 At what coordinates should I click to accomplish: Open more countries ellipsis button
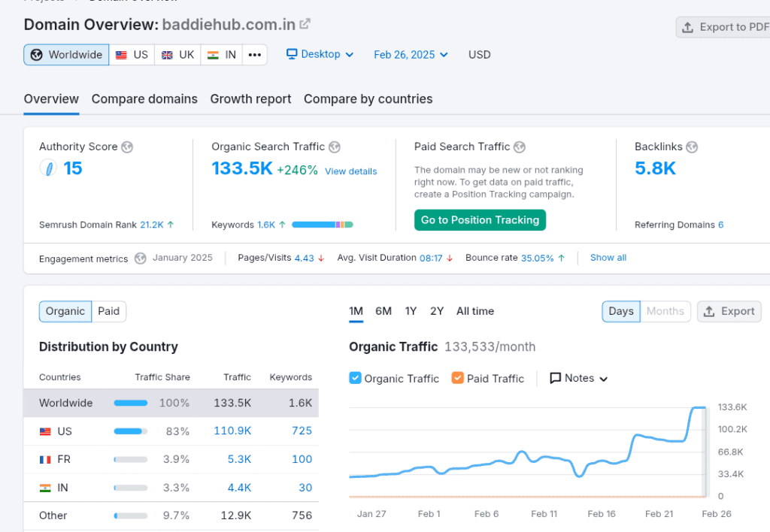(x=254, y=54)
